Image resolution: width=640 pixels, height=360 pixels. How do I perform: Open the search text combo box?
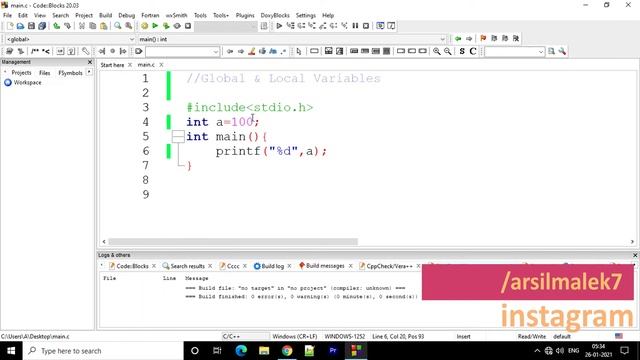[x=182, y=51]
